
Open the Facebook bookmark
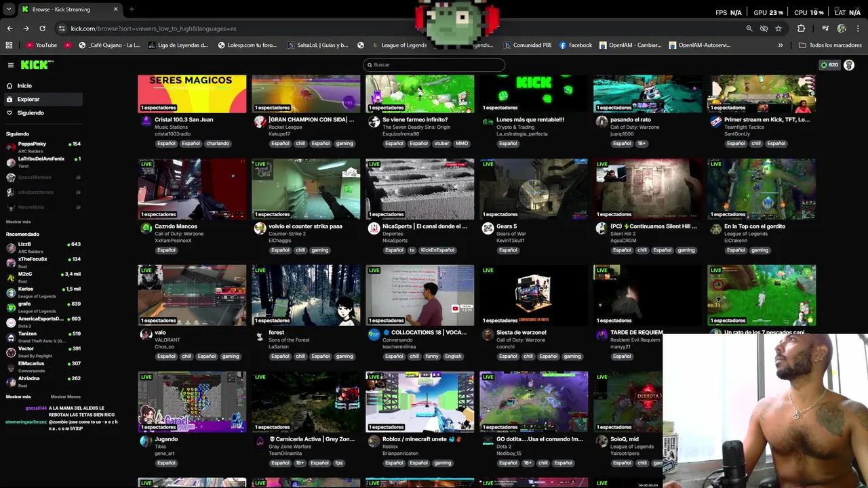coord(576,45)
